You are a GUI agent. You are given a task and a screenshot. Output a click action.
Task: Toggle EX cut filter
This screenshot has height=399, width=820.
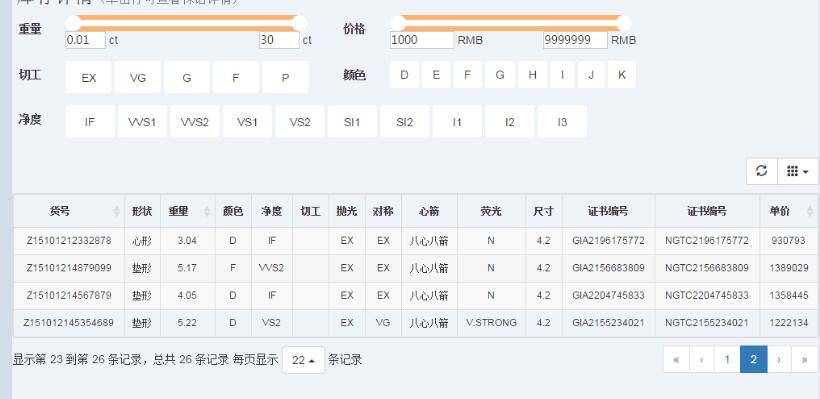pyautogui.click(x=88, y=77)
